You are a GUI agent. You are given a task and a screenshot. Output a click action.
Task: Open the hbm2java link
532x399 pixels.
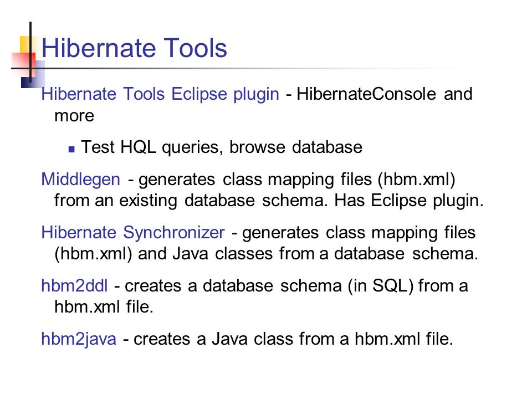tap(79, 339)
